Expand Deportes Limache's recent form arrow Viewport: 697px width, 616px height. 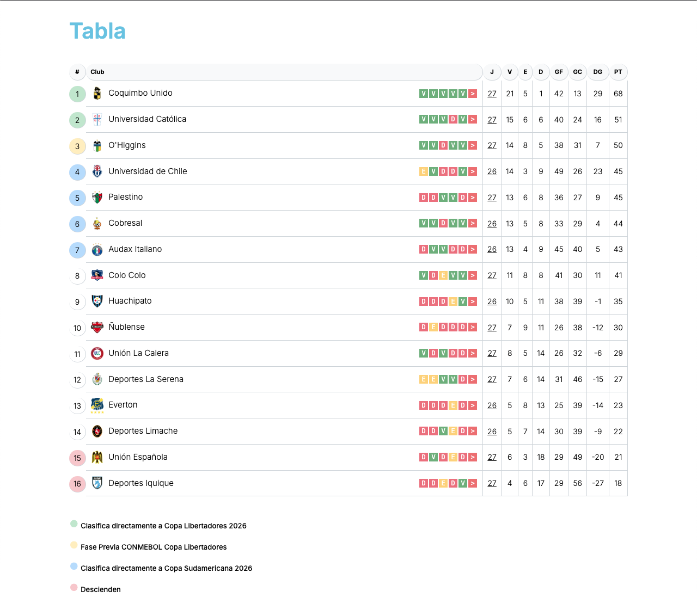pyautogui.click(x=473, y=431)
